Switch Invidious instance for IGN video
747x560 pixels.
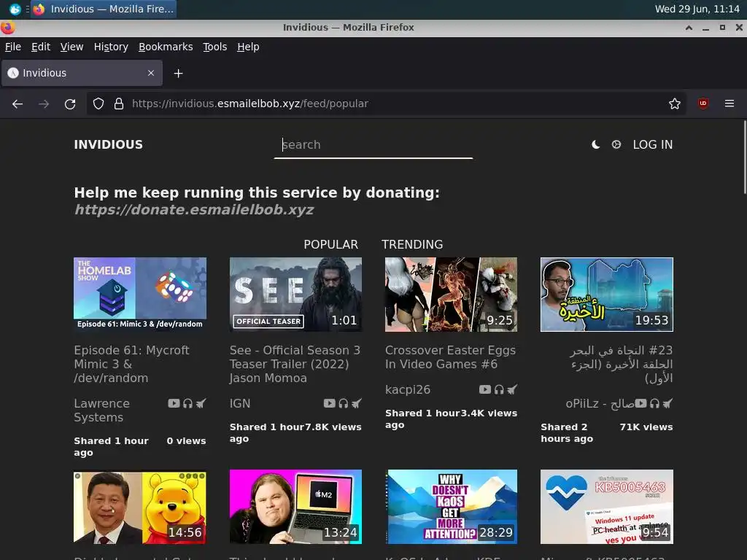pos(357,404)
